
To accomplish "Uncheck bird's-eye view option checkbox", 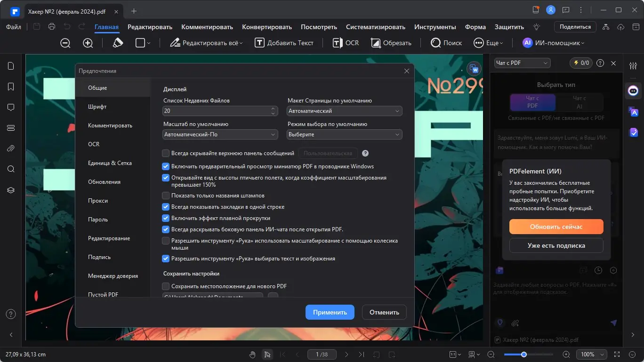I will 166,178.
